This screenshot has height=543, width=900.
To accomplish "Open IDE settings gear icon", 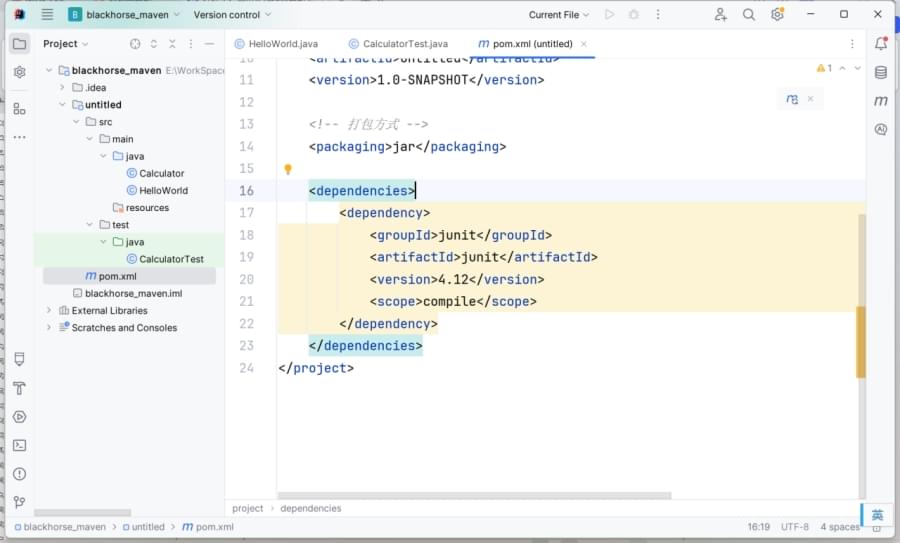I will [x=777, y=15].
